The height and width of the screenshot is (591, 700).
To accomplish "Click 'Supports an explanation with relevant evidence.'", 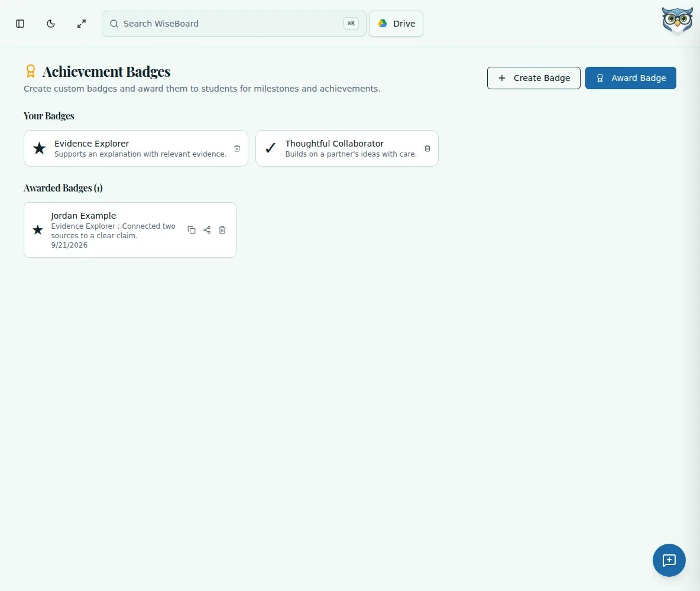I will (140, 154).
